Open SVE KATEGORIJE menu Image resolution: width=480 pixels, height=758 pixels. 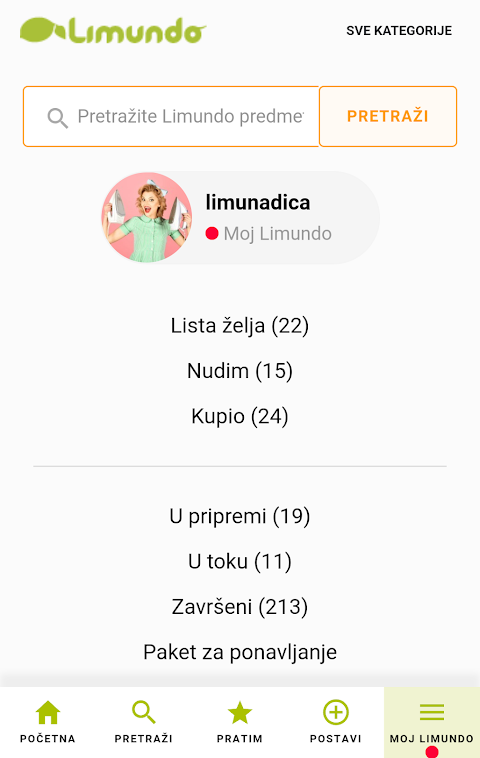click(x=399, y=30)
